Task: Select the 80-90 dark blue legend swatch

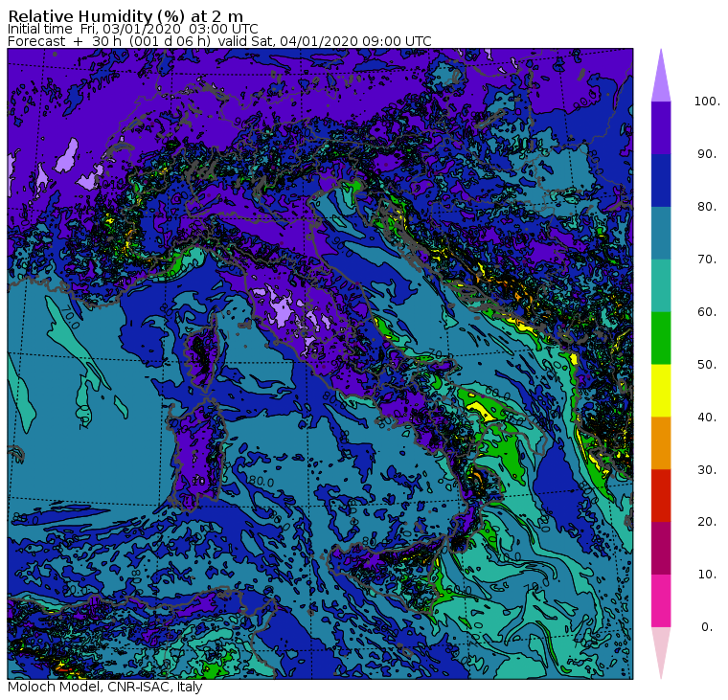Action: [661, 180]
